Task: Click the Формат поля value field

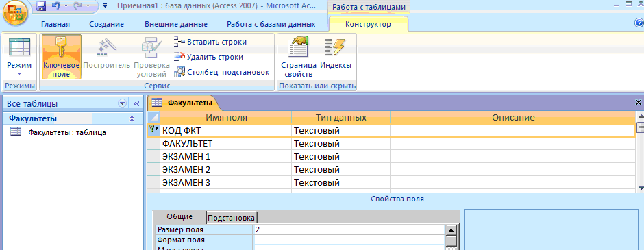Action: pyautogui.click(x=349, y=240)
